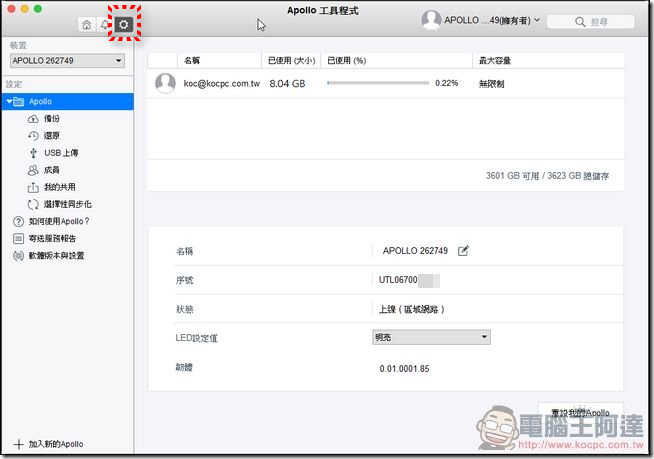Click the 重設我的Apollo reset button

[581, 413]
